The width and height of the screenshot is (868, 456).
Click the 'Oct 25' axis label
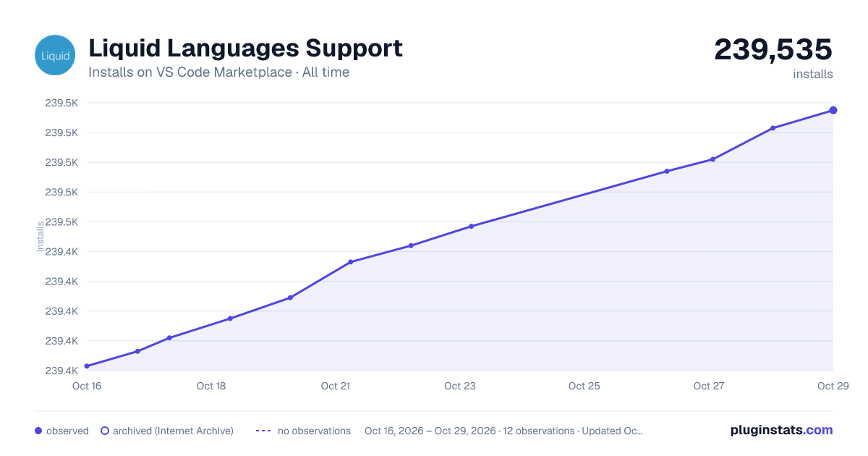tap(584, 386)
